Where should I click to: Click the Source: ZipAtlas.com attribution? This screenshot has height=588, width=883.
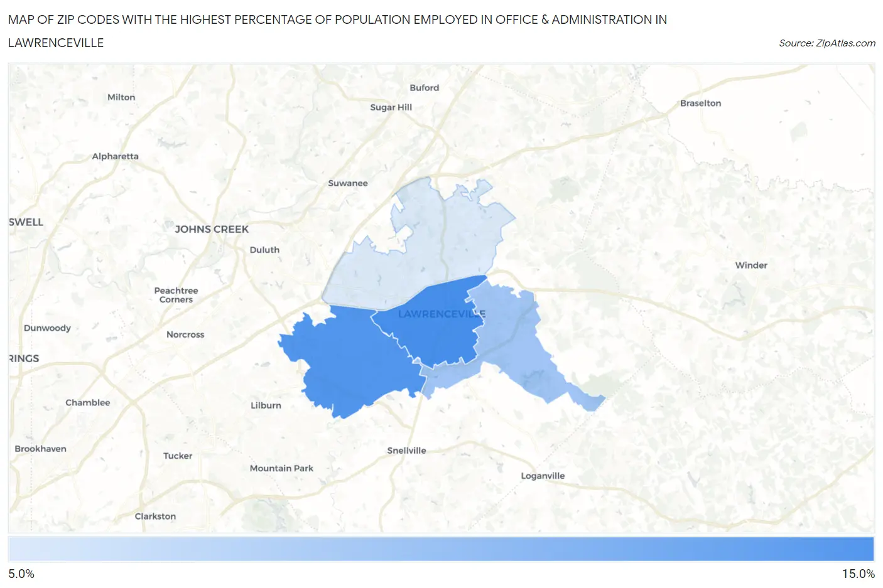(x=827, y=43)
